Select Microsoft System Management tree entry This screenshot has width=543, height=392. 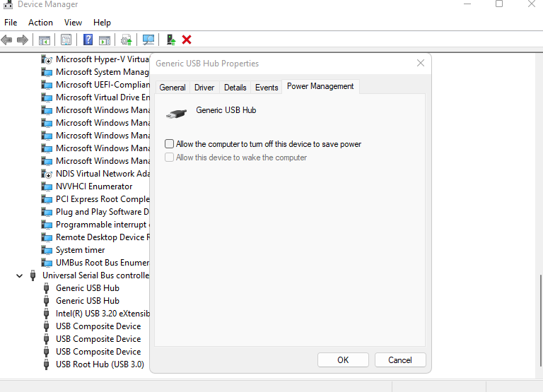click(102, 72)
